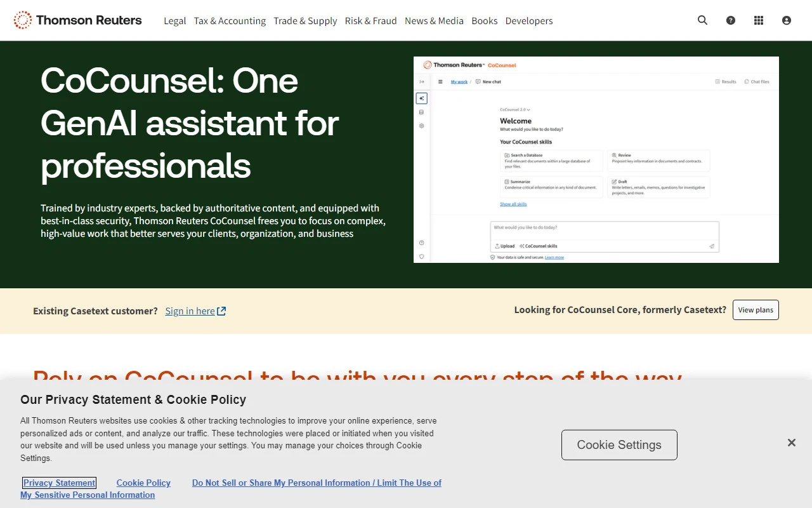Click the 'All Thomson Reuters websites use cookies' paragraph
Viewport: 812px width, 508px height.
point(229,439)
